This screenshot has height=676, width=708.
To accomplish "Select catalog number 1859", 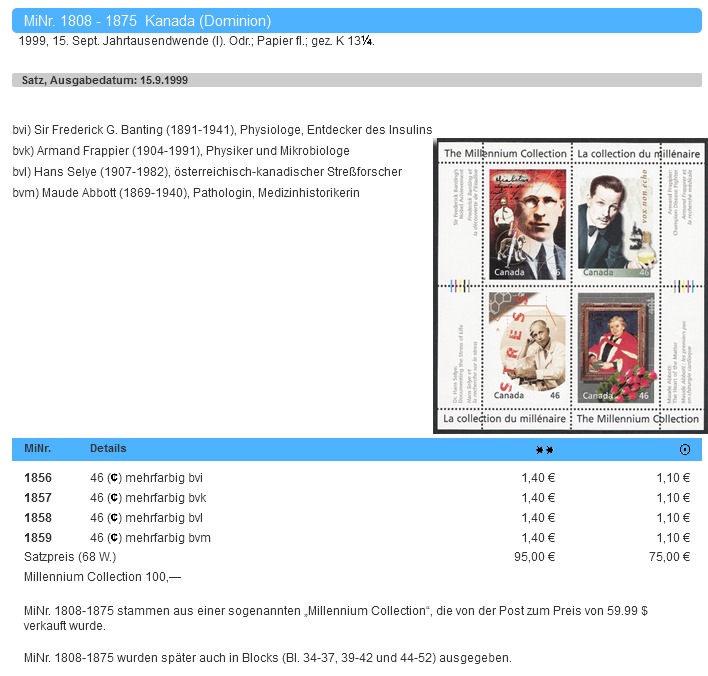I will [38, 538].
